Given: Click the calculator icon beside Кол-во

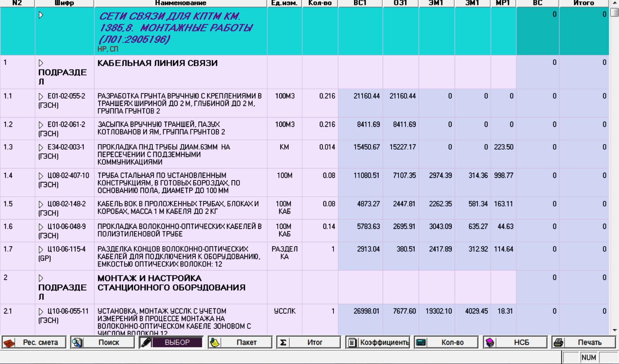Looking at the screenshot, I should point(421,342).
